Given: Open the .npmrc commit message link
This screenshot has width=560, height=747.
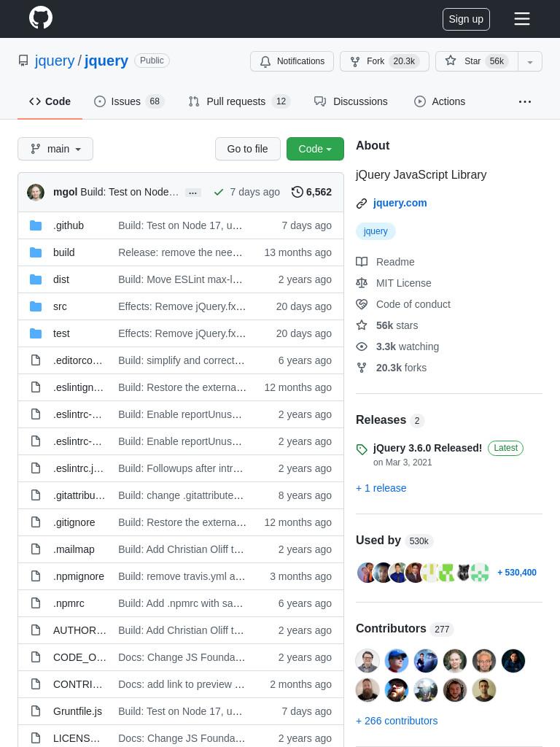Looking at the screenshot, I should pos(181,603).
